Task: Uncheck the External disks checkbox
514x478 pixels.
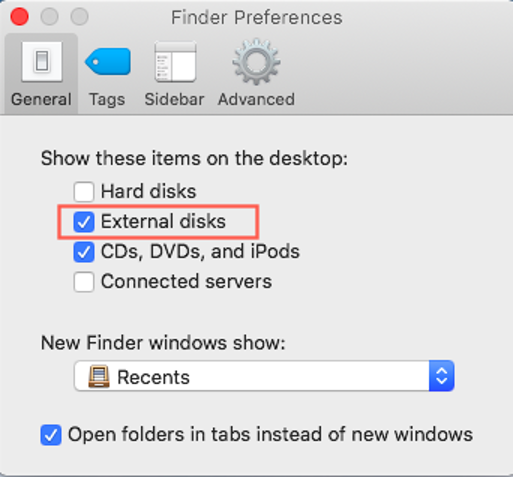Action: [84, 222]
